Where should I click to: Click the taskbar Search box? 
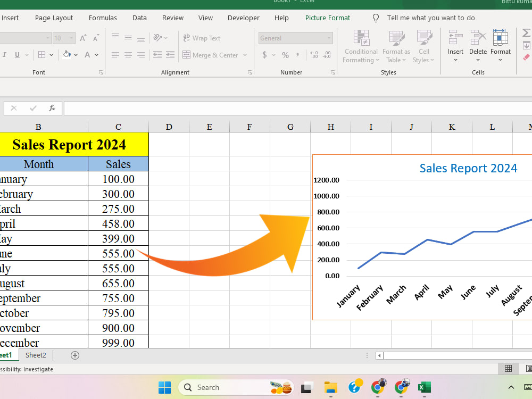(236, 387)
